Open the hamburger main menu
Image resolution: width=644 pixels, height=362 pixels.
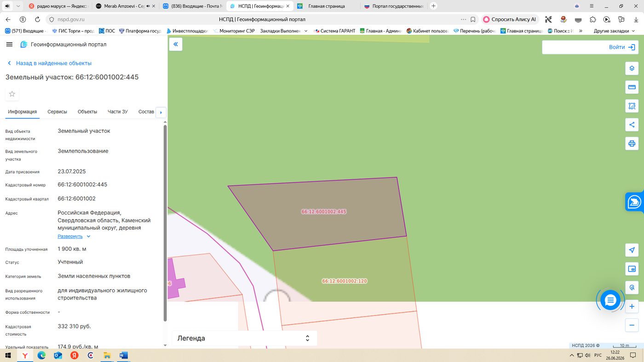[9, 44]
